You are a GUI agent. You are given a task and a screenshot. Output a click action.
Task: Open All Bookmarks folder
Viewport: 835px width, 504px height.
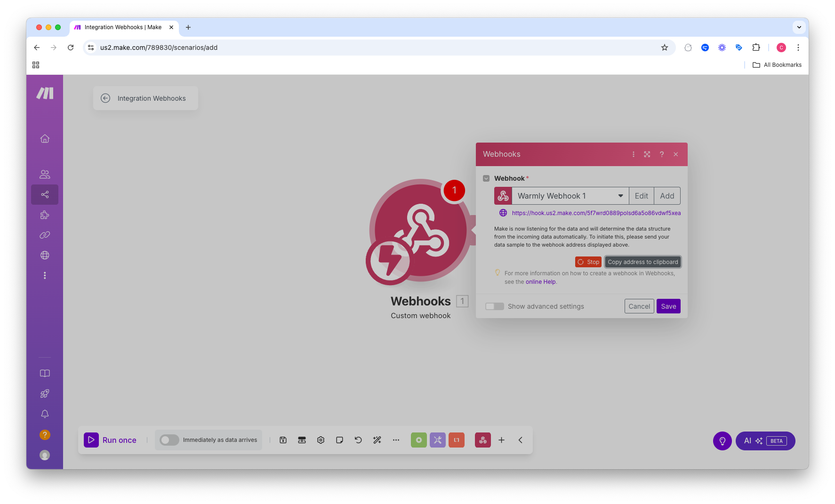(x=777, y=65)
